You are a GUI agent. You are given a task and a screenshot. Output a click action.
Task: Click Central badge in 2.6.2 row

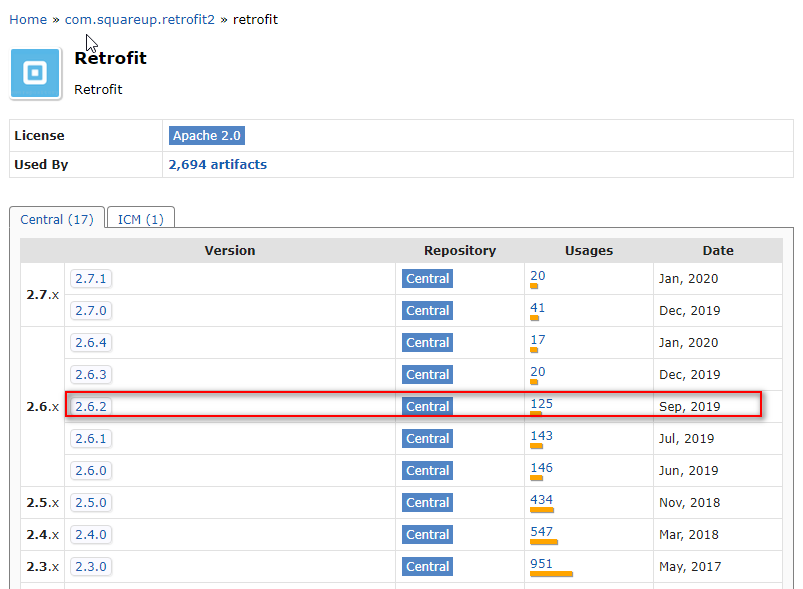tap(427, 407)
